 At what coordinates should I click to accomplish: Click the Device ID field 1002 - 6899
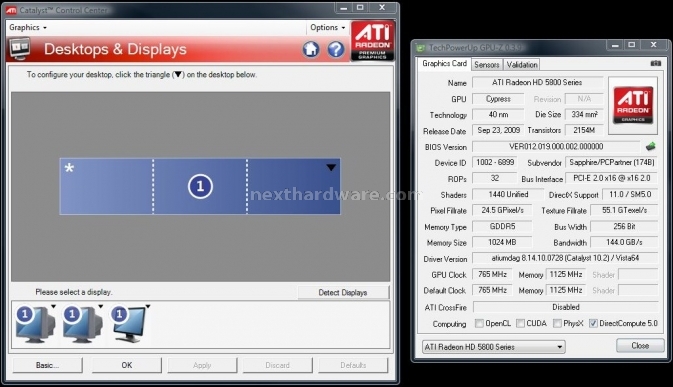point(495,162)
